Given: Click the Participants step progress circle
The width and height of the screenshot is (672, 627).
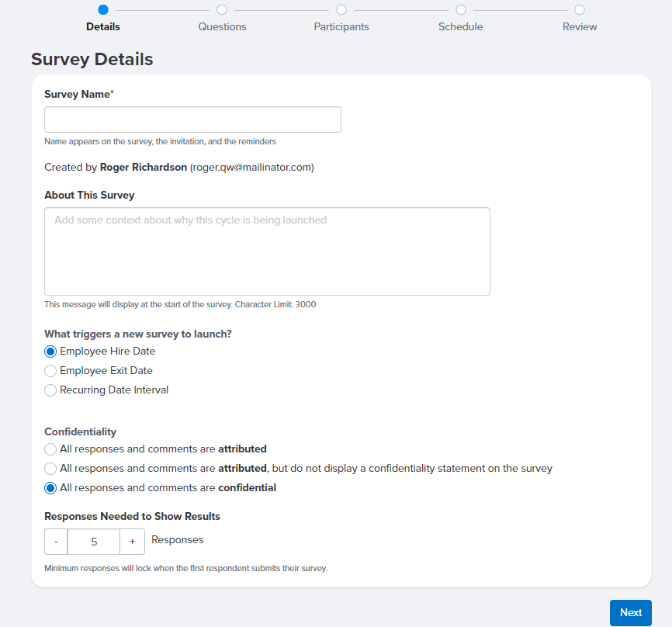Looking at the screenshot, I should (341, 10).
